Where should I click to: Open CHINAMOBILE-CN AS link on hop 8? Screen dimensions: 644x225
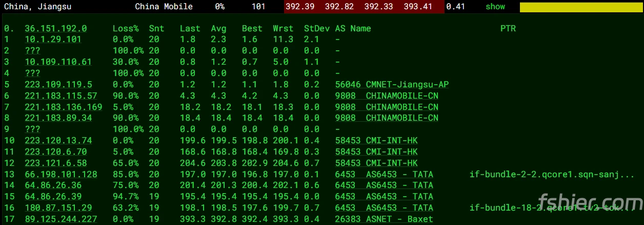coord(387,118)
